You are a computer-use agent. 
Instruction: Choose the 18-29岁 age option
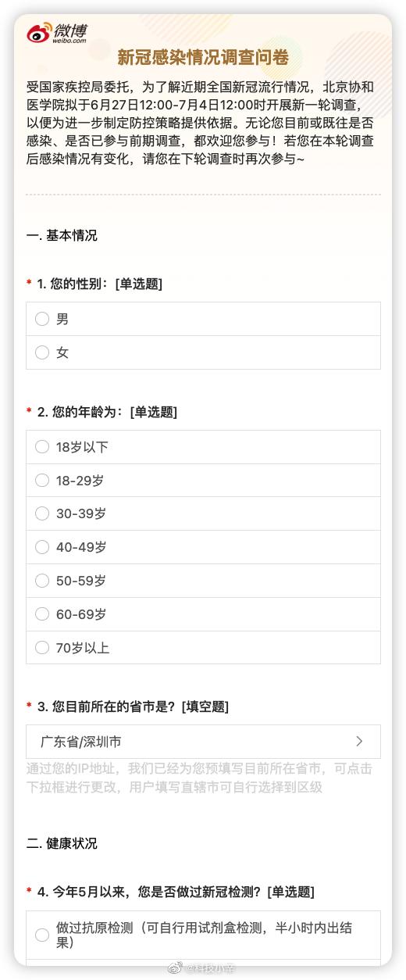pyautogui.click(x=203, y=481)
